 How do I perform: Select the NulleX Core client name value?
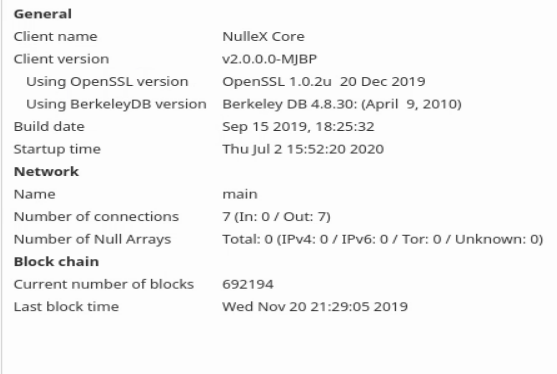click(x=263, y=37)
